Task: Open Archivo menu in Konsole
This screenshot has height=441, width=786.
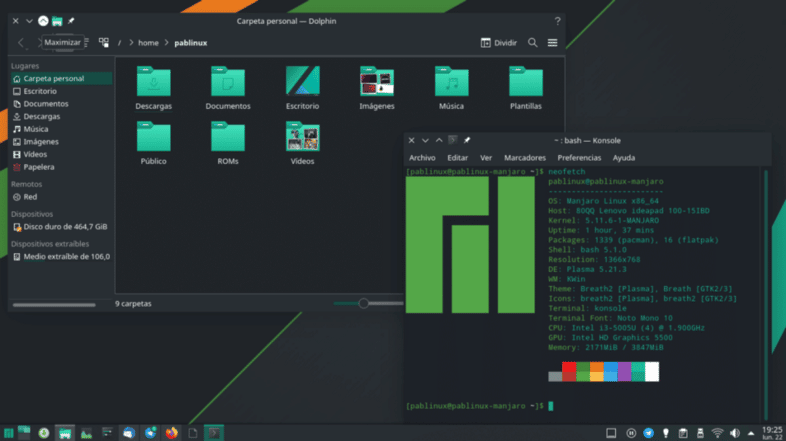Action: pyautogui.click(x=422, y=158)
